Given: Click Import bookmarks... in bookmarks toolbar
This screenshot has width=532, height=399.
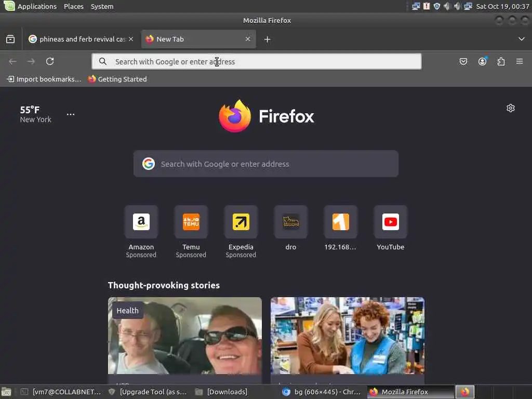Looking at the screenshot, I should 44,79.
